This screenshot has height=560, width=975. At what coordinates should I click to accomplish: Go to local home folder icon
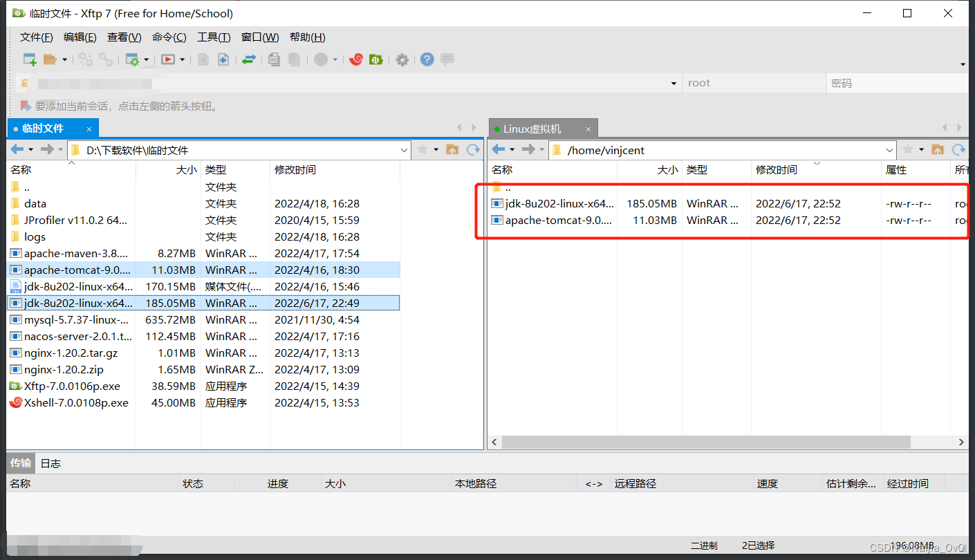click(452, 149)
